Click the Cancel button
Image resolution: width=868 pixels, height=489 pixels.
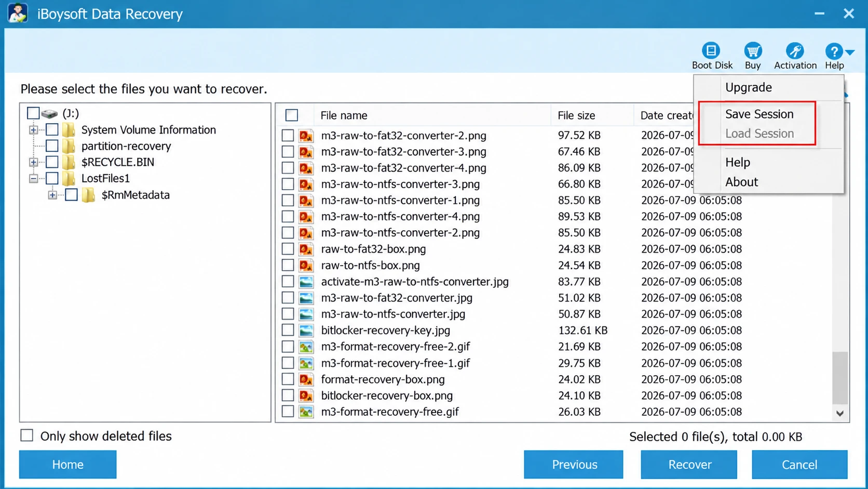[799, 464]
